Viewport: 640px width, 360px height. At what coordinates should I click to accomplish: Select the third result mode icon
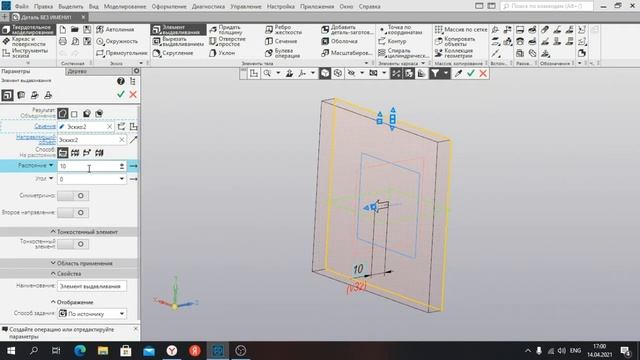(87, 114)
